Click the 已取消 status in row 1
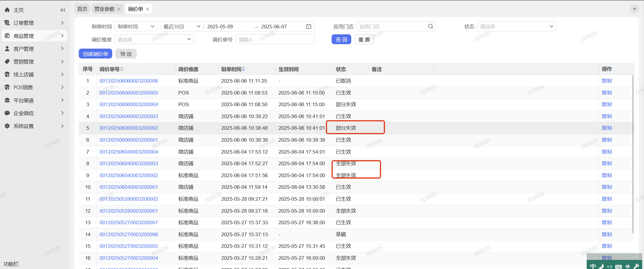The width and height of the screenshot is (644, 269). pos(343,81)
